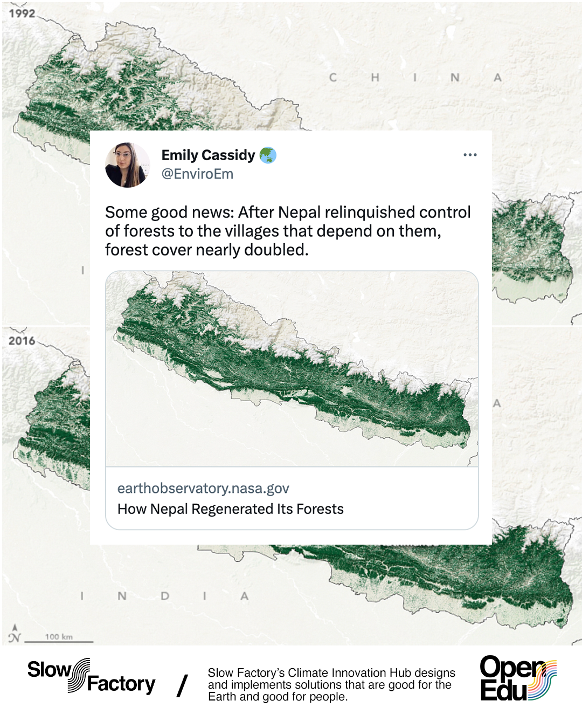Screen dimensions: 582x728
Task: Click the rainbow swirl in Open Edu logo
Action: (x=542, y=681)
